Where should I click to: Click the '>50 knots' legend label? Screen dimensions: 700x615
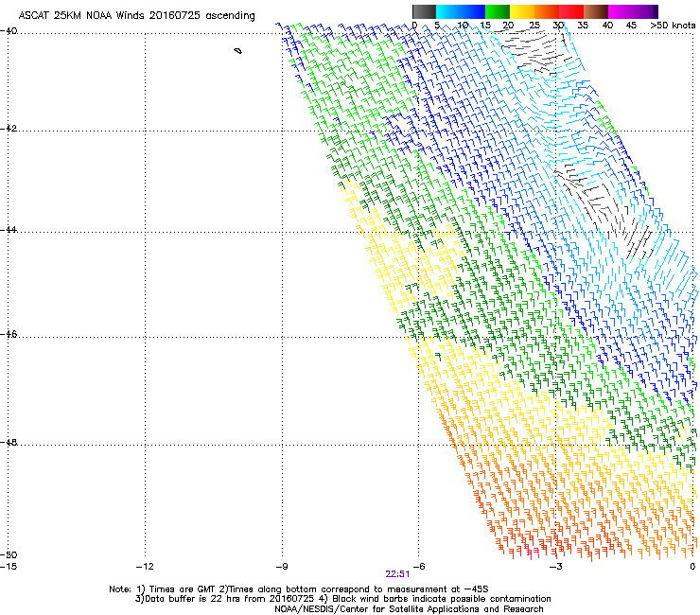(x=673, y=26)
